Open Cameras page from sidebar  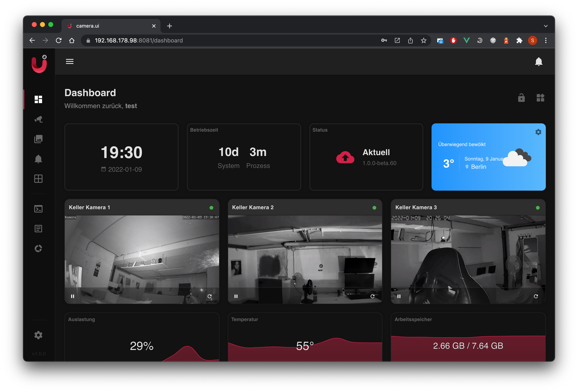point(38,119)
